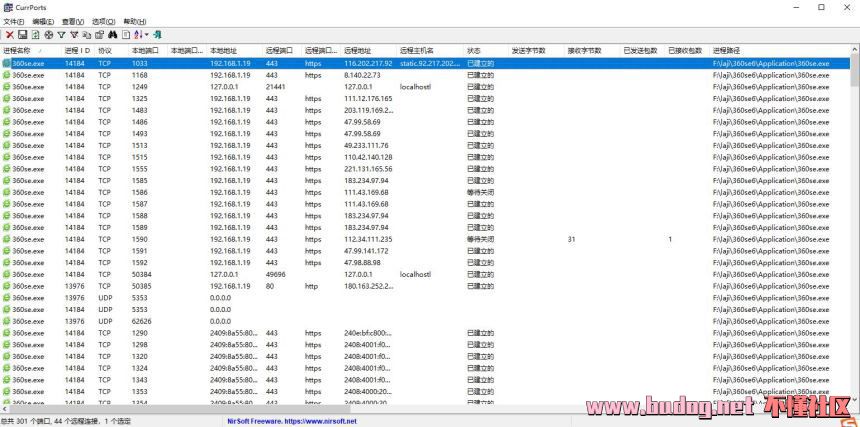This screenshot has width=860, height=427.
Task: Select remote address 47.98.88.98
Action: (362, 263)
